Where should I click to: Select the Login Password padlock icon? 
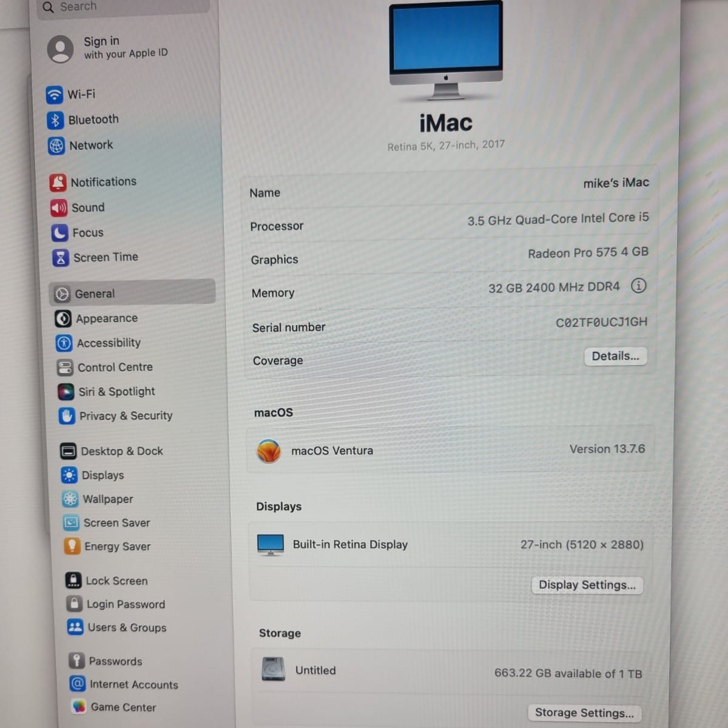pyautogui.click(x=74, y=604)
